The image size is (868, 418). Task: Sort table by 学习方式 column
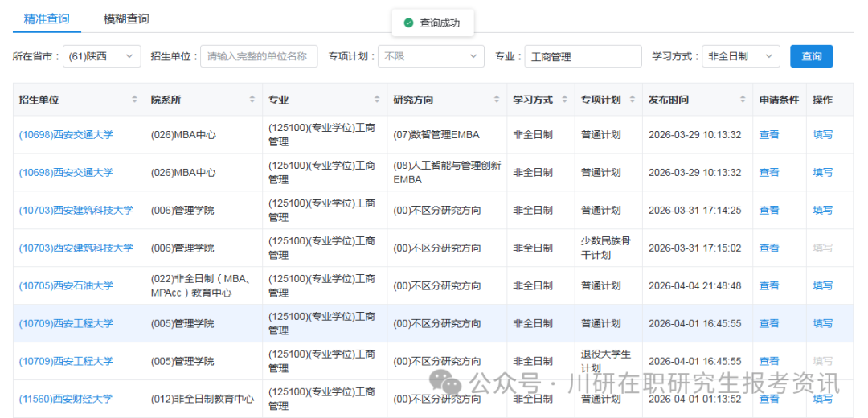pyautogui.click(x=565, y=100)
